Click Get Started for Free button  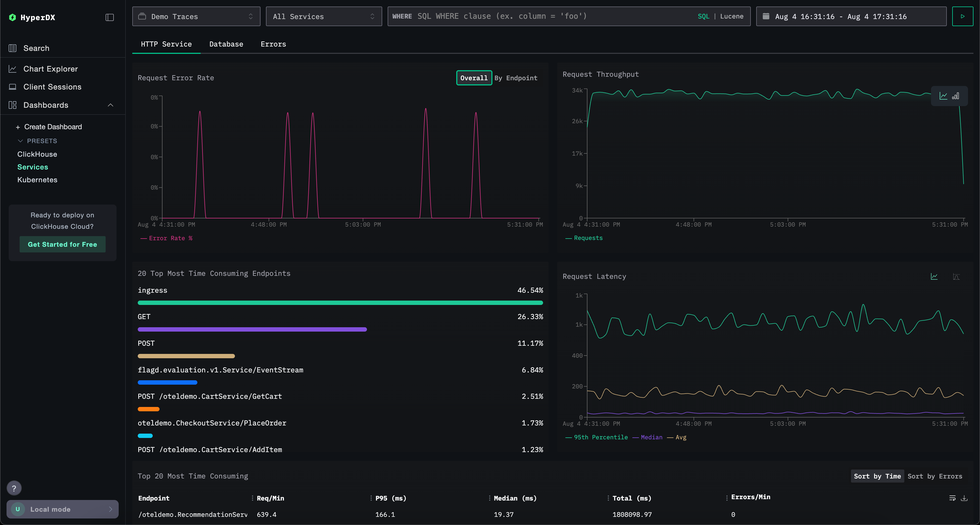pyautogui.click(x=62, y=245)
